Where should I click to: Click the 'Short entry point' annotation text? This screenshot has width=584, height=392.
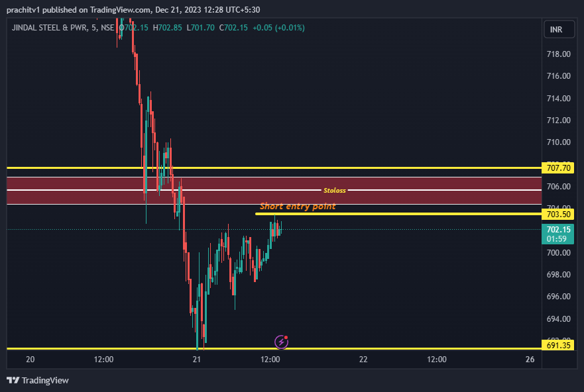[x=298, y=206]
